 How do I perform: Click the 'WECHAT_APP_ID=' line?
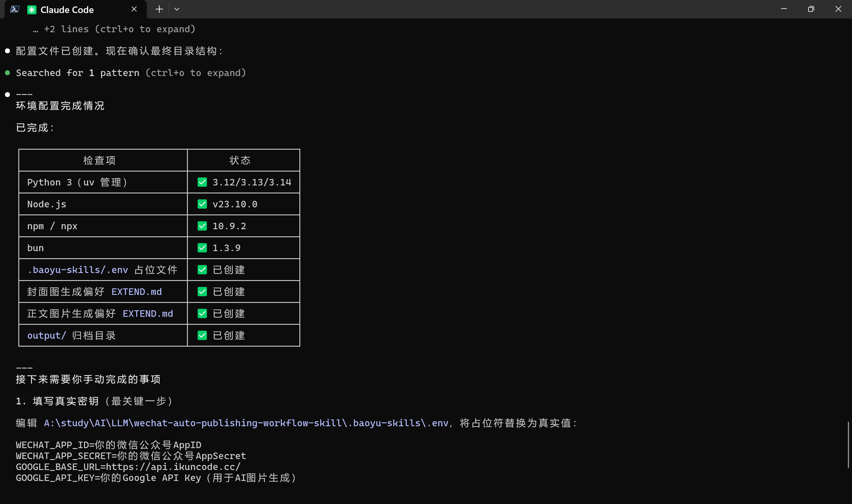pyautogui.click(x=109, y=445)
